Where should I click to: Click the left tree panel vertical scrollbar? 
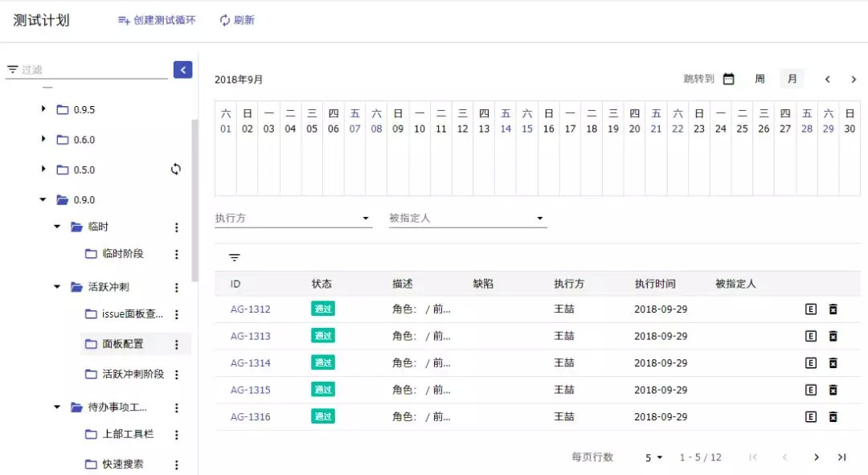tap(194, 199)
